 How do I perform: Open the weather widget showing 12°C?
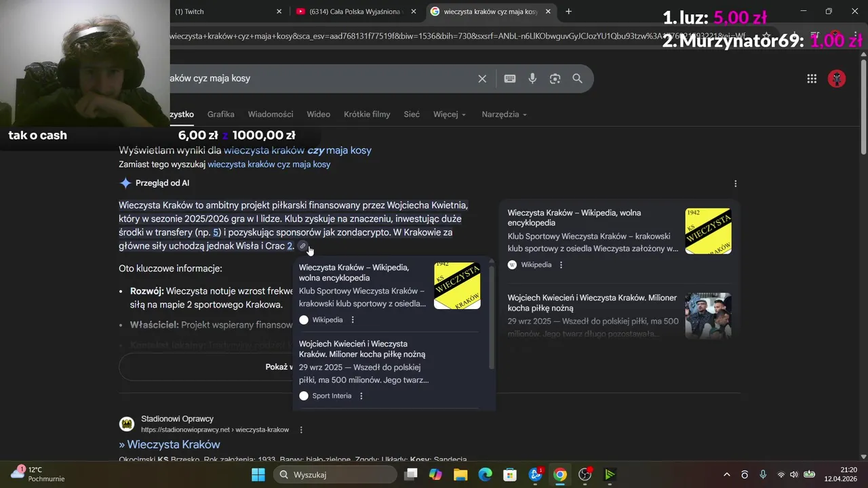(x=38, y=474)
